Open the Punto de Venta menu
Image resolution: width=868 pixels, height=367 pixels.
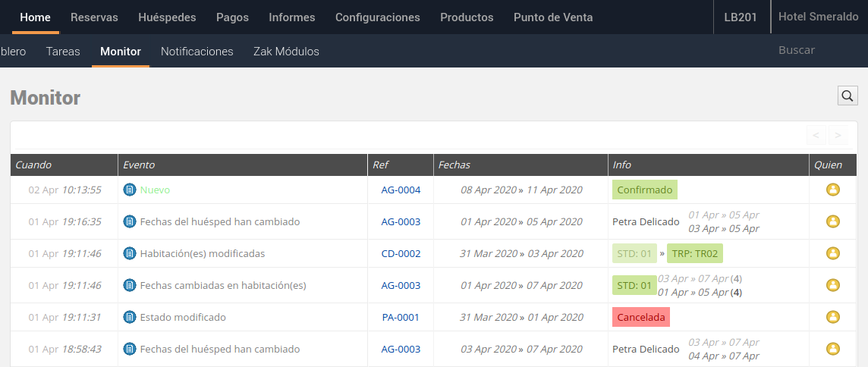(553, 17)
